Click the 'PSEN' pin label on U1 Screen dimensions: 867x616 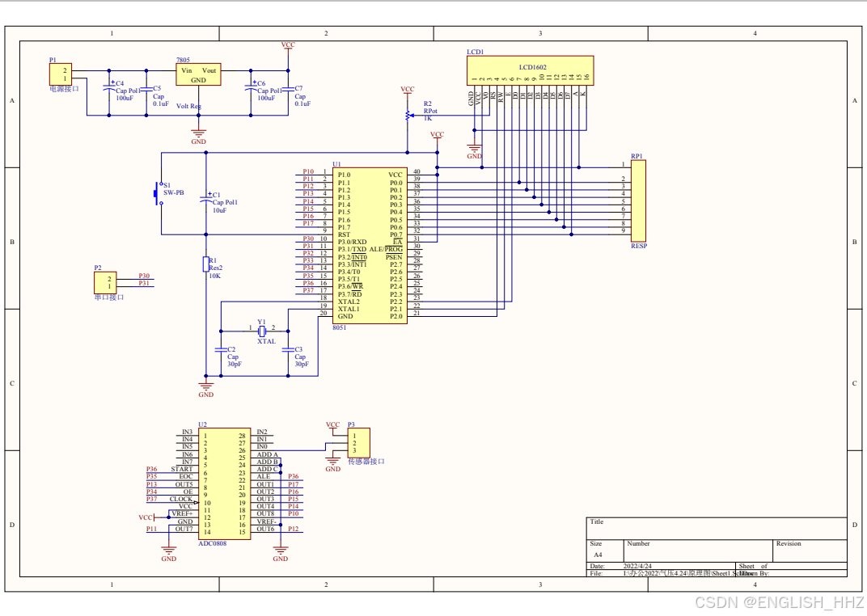tap(394, 257)
